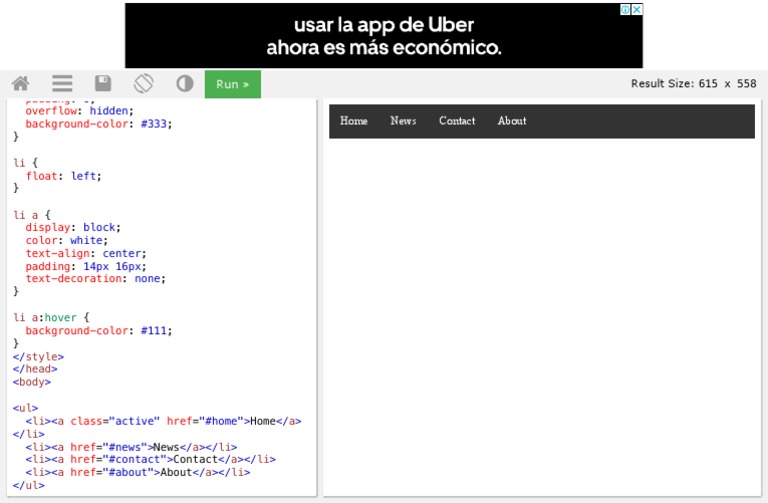
Task: Select News in the preview navbar
Action: tap(403, 121)
